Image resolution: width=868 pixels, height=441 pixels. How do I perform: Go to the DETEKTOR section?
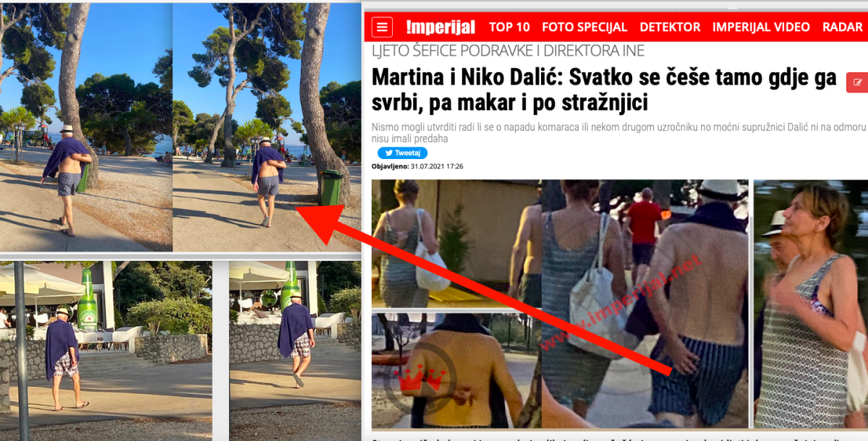670,27
